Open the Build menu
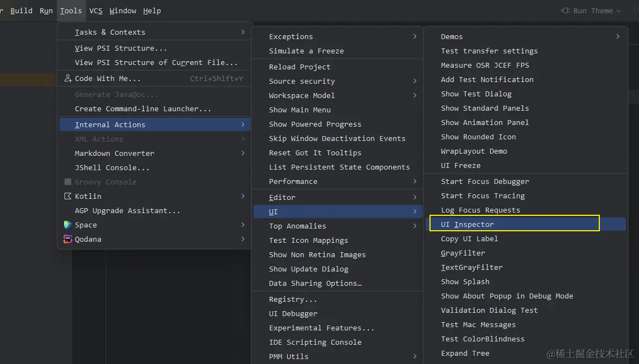This screenshot has width=639, height=364. [21, 11]
